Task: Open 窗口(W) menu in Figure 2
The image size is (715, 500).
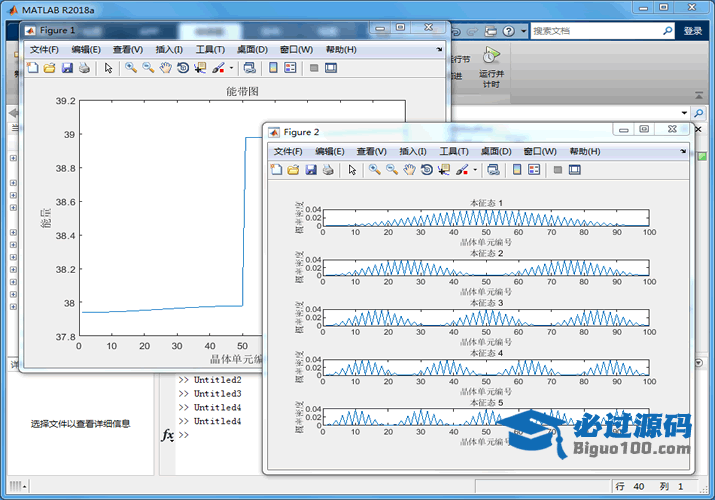Action: point(540,151)
